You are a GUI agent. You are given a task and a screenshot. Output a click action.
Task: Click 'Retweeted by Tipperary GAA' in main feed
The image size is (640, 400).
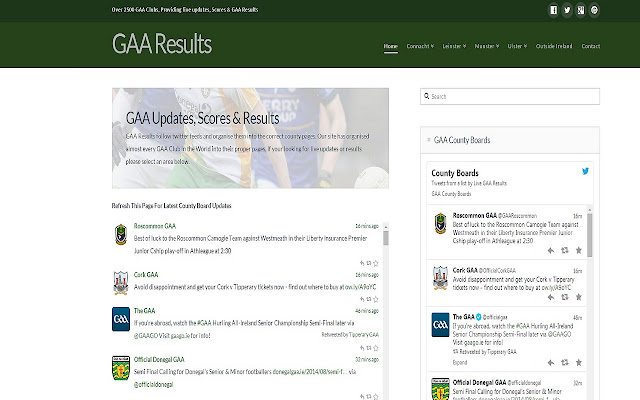350,335
